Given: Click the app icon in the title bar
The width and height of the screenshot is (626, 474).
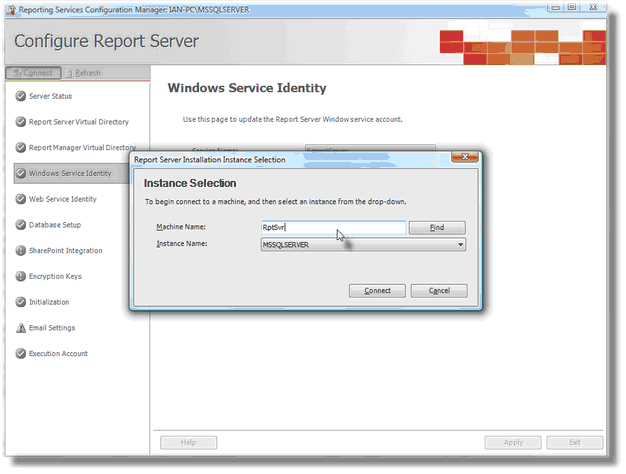Looking at the screenshot, I should coord(11,10).
